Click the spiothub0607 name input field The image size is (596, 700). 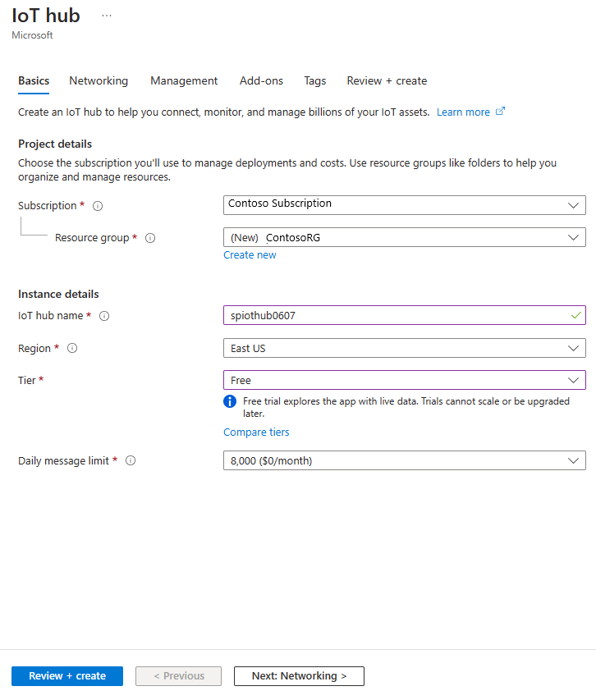(369, 315)
